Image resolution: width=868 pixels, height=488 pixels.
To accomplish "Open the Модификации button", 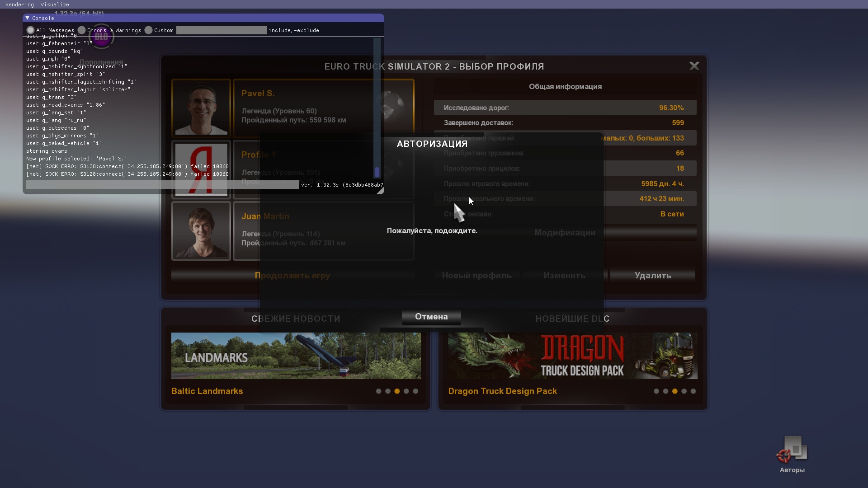I will (565, 233).
